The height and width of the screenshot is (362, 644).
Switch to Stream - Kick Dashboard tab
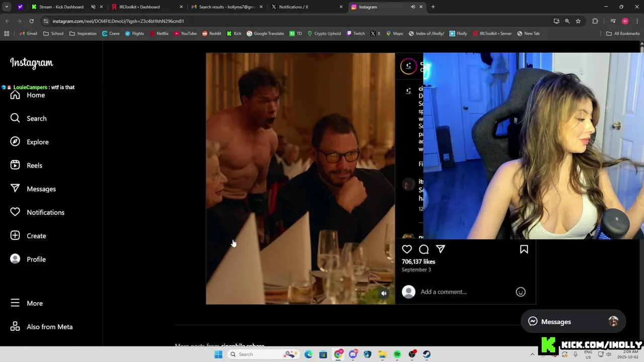coord(61,7)
